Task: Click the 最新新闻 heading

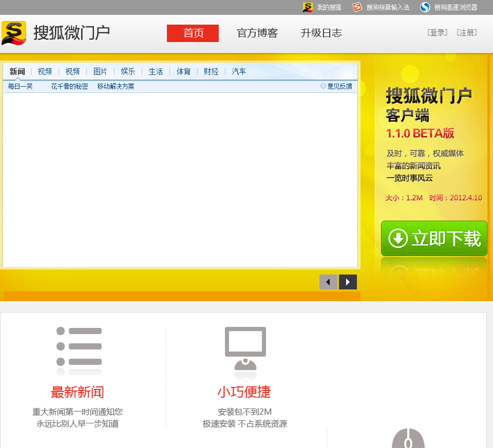Action: coord(78,392)
